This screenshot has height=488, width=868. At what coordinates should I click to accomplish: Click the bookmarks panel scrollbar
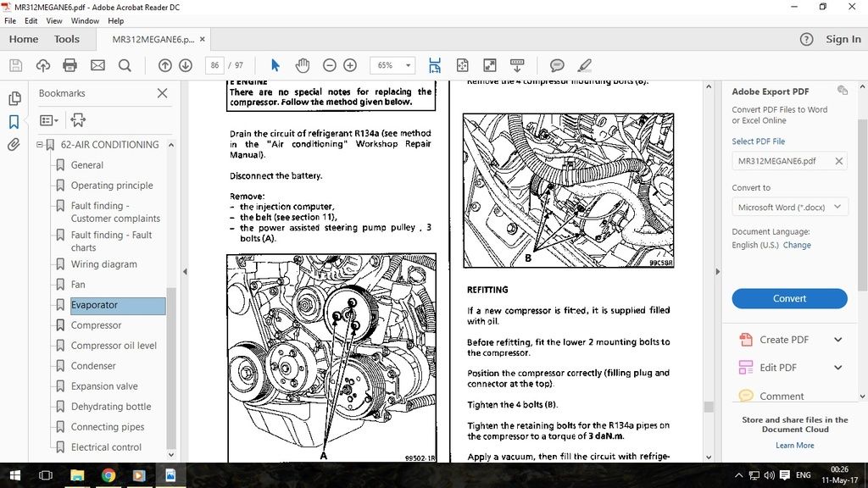pos(171,368)
